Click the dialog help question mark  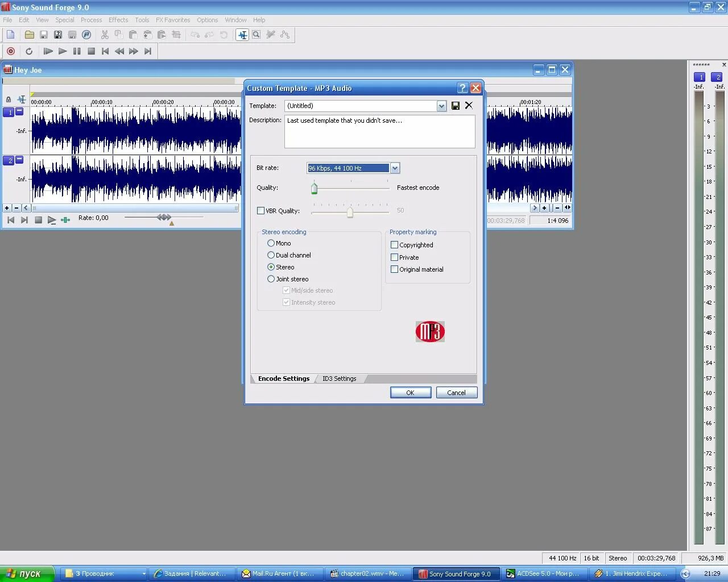coord(462,88)
